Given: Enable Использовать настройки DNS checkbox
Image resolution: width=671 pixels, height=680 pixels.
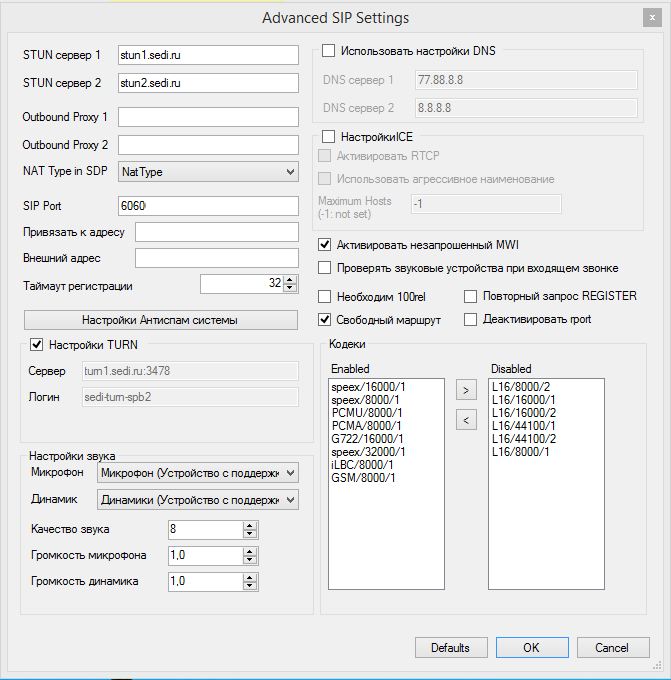Looking at the screenshot, I should click(x=328, y=50).
